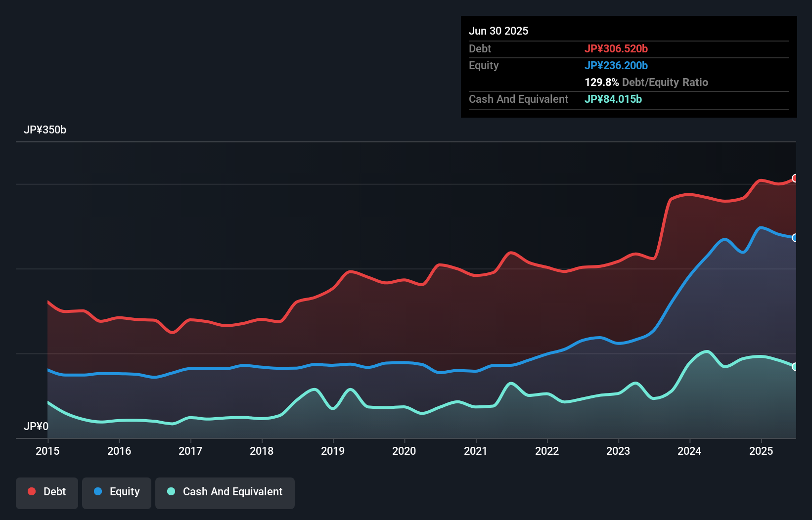Select the 2018 x-axis label
Image resolution: width=812 pixels, height=520 pixels.
point(262,451)
